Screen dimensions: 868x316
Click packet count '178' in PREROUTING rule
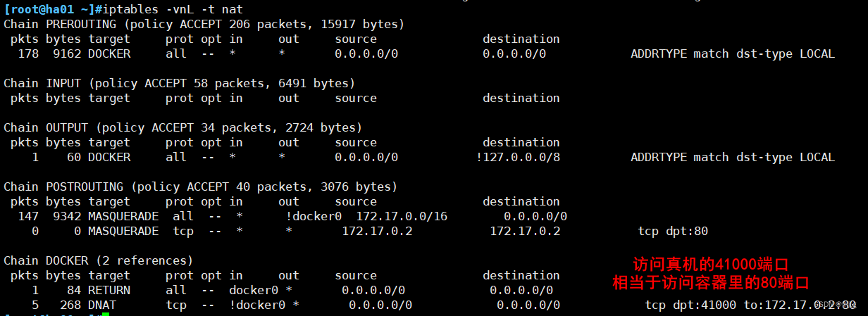(28, 54)
